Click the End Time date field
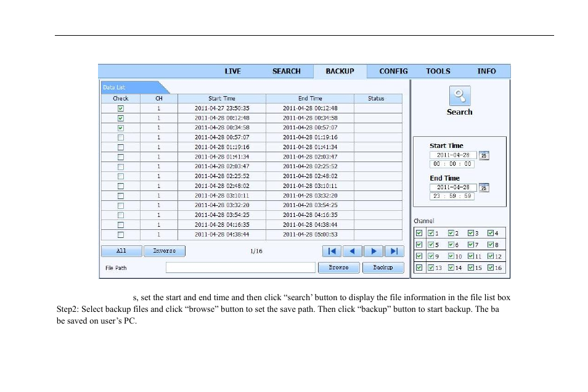This screenshot has height=392, width=588. point(453,187)
